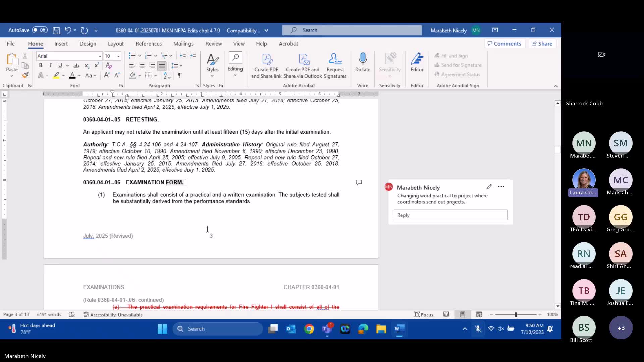The image size is (644, 362).
Task: Toggle Italic formatting
Action: tap(50, 65)
